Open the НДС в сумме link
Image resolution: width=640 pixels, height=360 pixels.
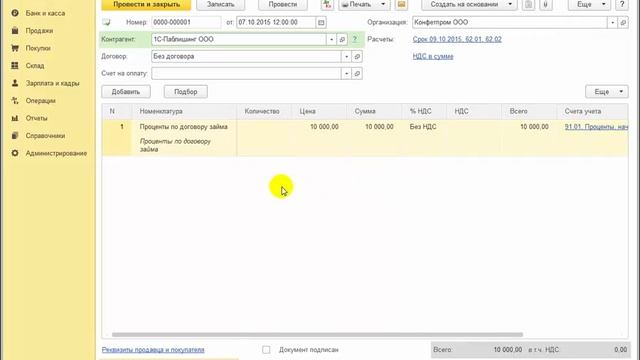coord(433,56)
